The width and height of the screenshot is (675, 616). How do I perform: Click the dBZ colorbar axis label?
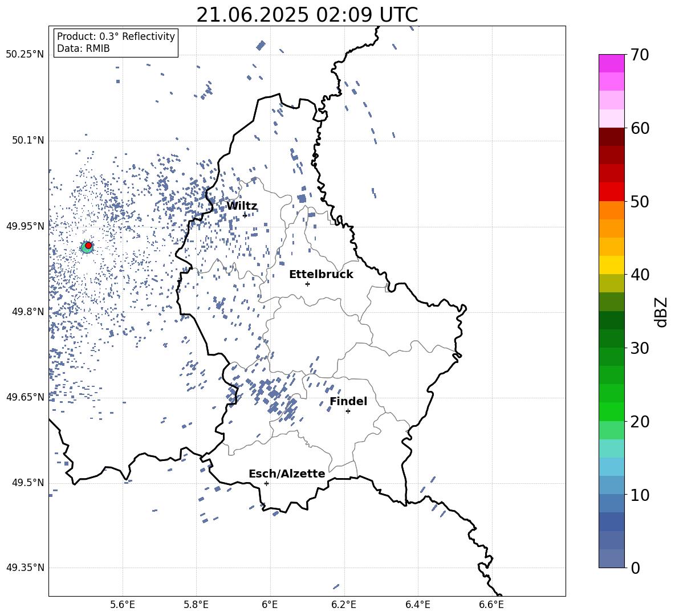[x=662, y=312]
